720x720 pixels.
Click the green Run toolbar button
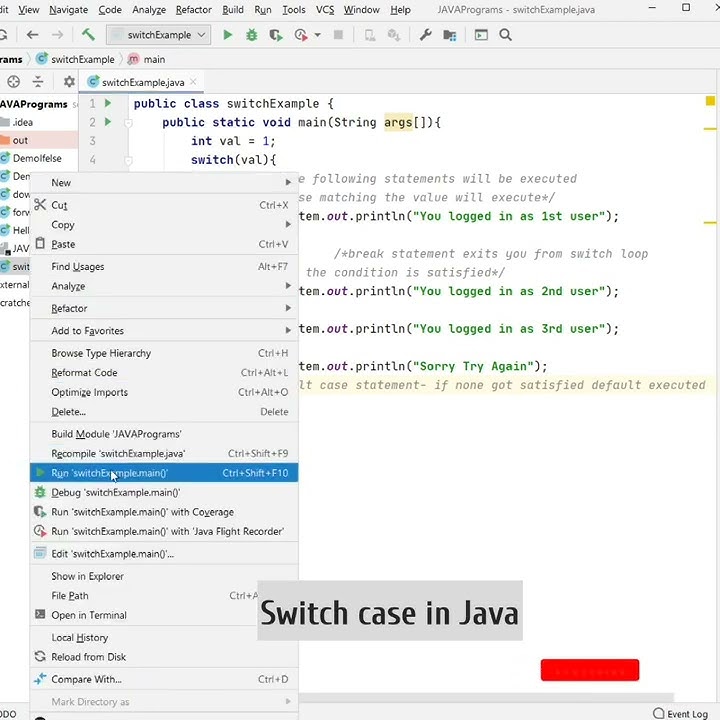pos(227,35)
